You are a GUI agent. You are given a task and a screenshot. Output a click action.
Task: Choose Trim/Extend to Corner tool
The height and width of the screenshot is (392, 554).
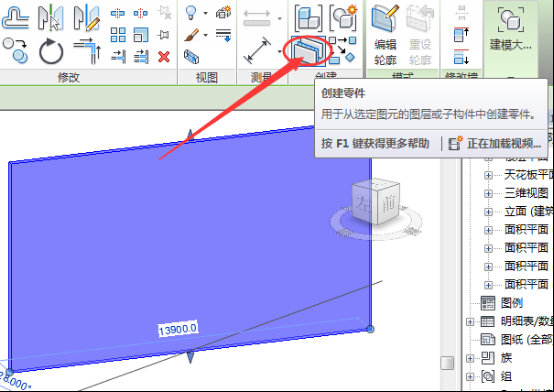click(87, 51)
